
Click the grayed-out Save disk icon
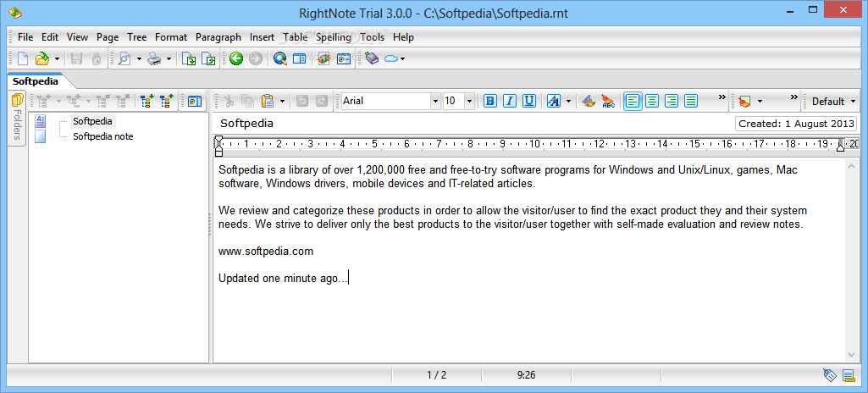click(x=77, y=58)
